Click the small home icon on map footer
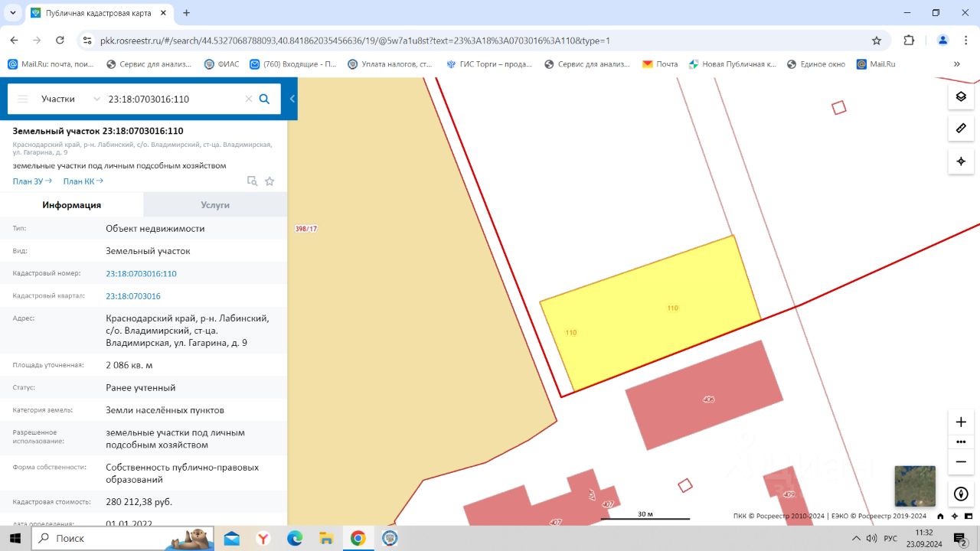 click(941, 516)
